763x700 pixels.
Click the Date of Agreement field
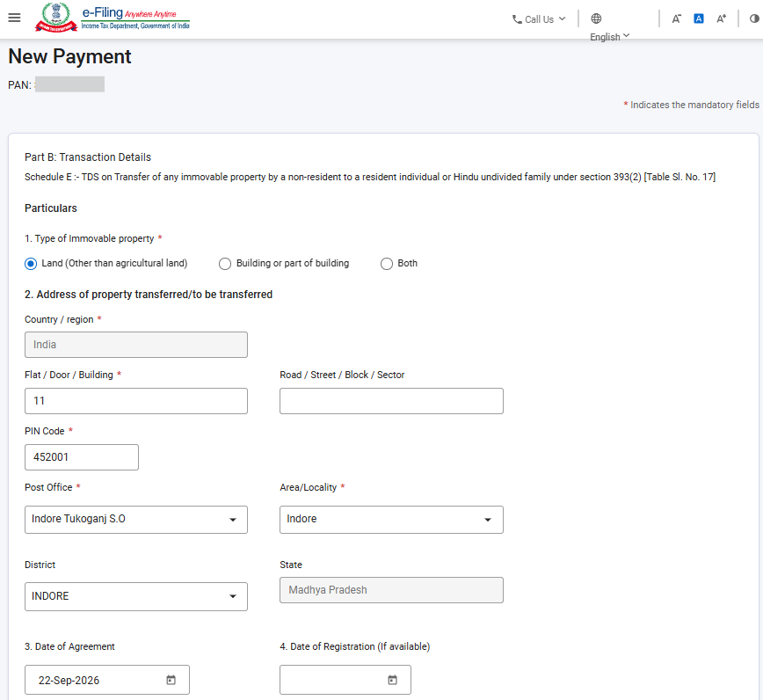(107, 680)
